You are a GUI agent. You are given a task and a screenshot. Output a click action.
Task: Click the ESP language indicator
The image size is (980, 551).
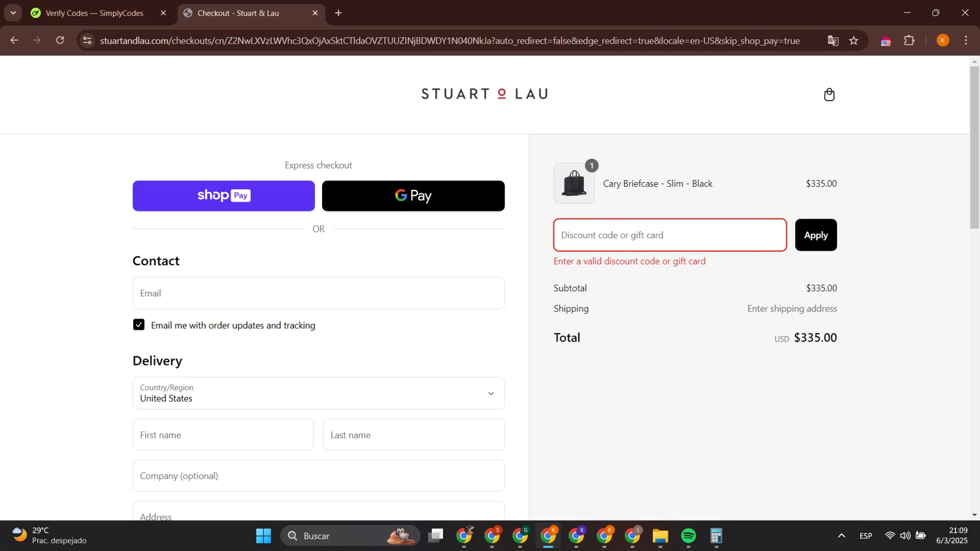tap(866, 536)
